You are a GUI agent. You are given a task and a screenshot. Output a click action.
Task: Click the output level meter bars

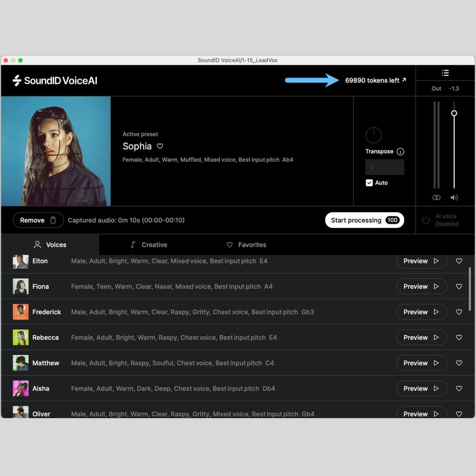(x=436, y=145)
